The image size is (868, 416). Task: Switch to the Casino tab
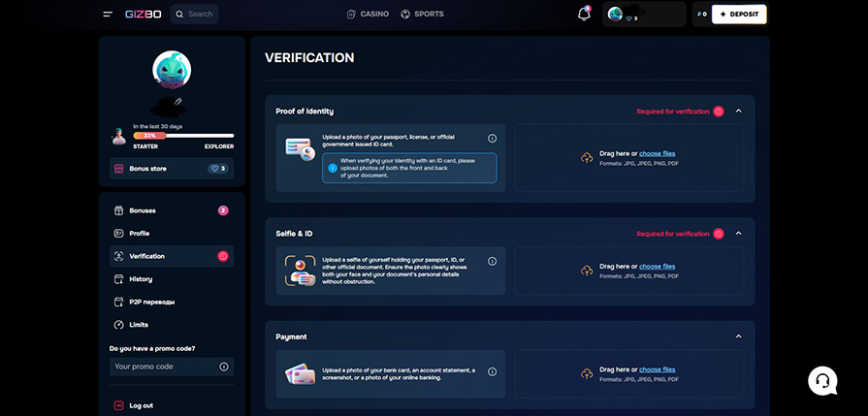coord(368,15)
